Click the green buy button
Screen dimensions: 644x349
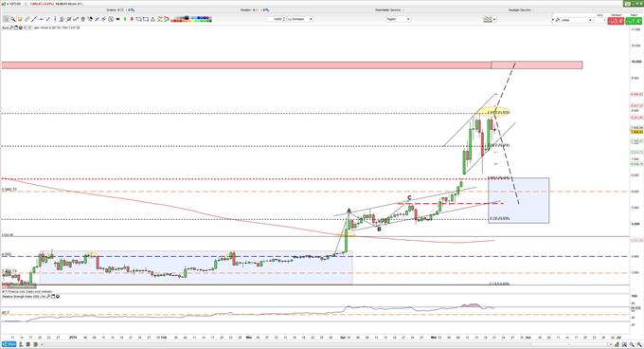click(634, 20)
